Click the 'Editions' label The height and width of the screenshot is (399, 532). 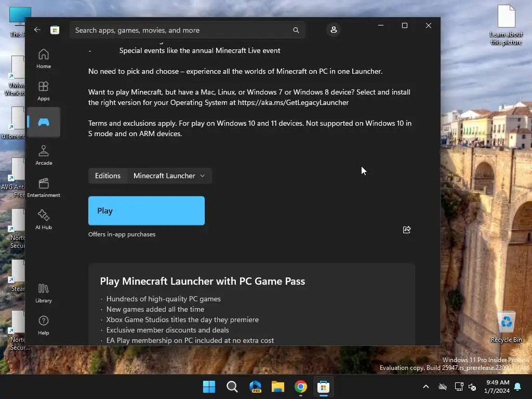(x=108, y=176)
